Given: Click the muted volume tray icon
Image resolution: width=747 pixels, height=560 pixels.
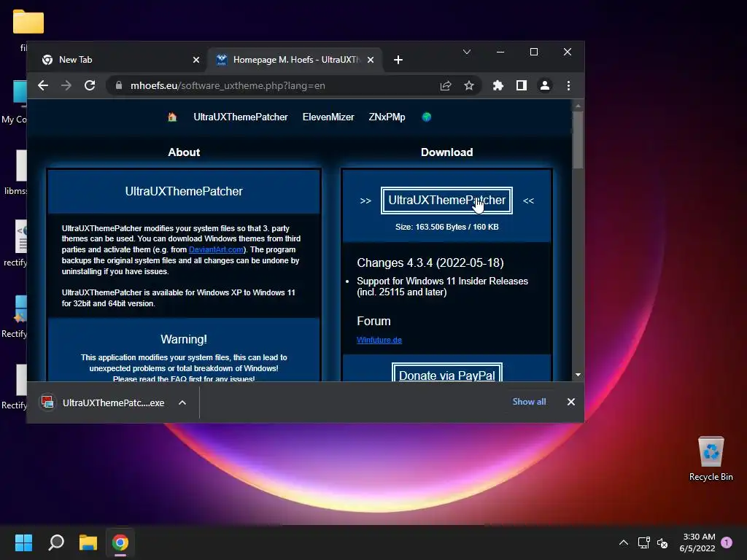Looking at the screenshot, I should (662, 542).
